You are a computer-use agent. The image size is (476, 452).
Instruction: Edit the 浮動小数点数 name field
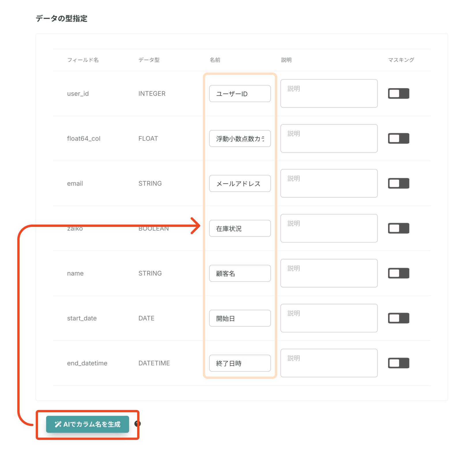(x=240, y=138)
